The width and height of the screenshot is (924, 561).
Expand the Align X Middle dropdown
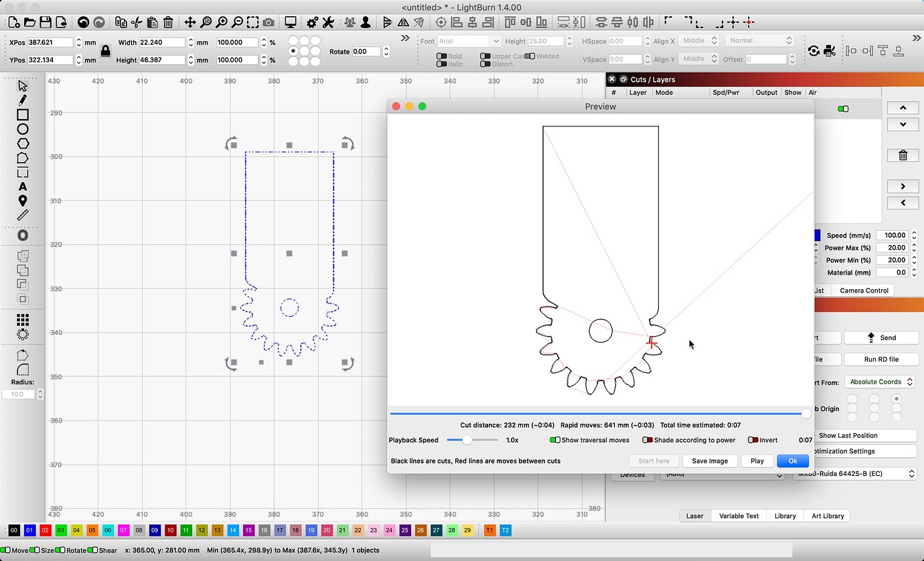[698, 40]
